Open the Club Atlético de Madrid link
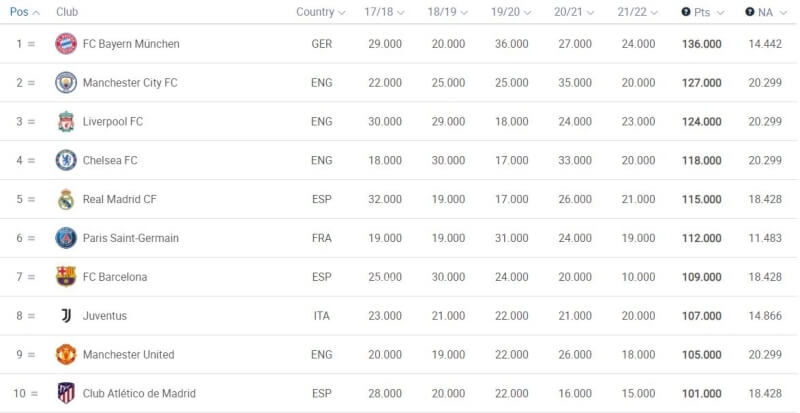This screenshot has width=800, height=413. [139, 393]
